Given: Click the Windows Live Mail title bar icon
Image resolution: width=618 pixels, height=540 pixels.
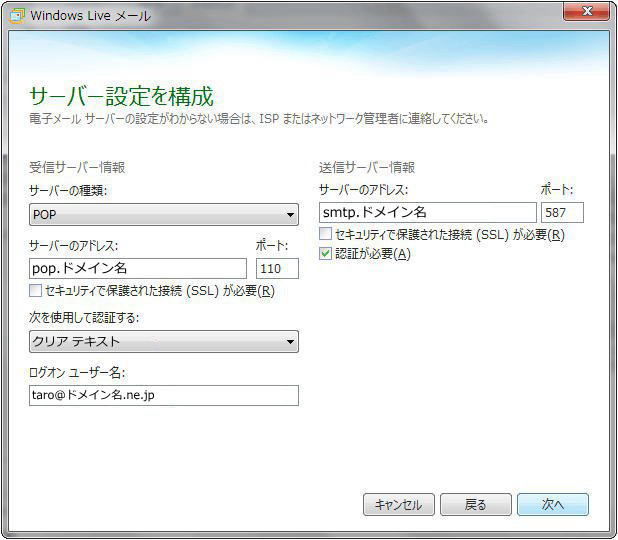Looking at the screenshot, I should [x=17, y=16].
